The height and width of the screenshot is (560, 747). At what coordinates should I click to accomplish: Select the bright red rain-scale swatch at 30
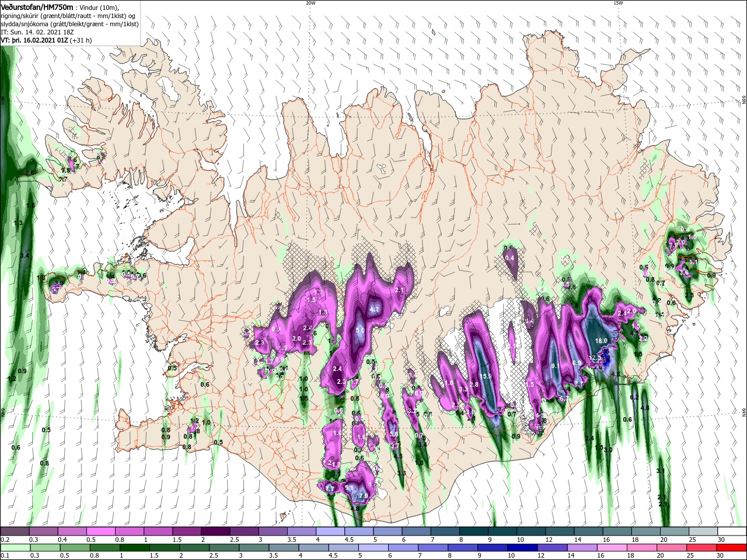point(732,548)
